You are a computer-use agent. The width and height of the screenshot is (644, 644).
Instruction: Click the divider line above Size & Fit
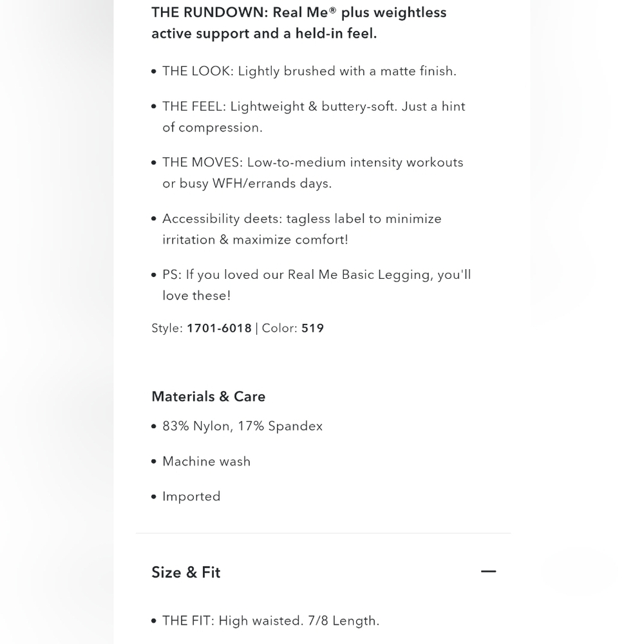323,533
